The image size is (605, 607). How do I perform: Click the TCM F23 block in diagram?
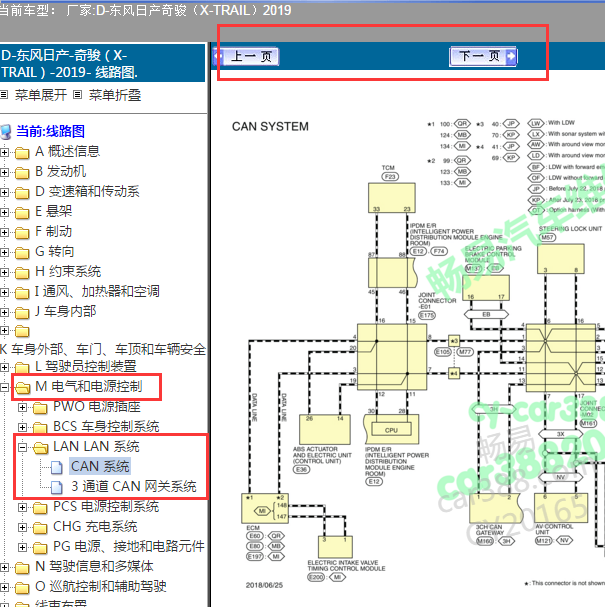(x=392, y=198)
